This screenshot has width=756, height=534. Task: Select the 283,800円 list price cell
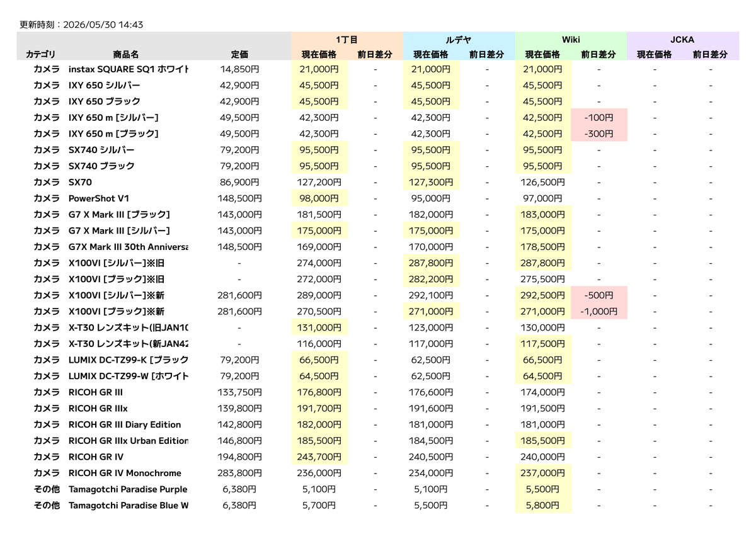(240, 473)
